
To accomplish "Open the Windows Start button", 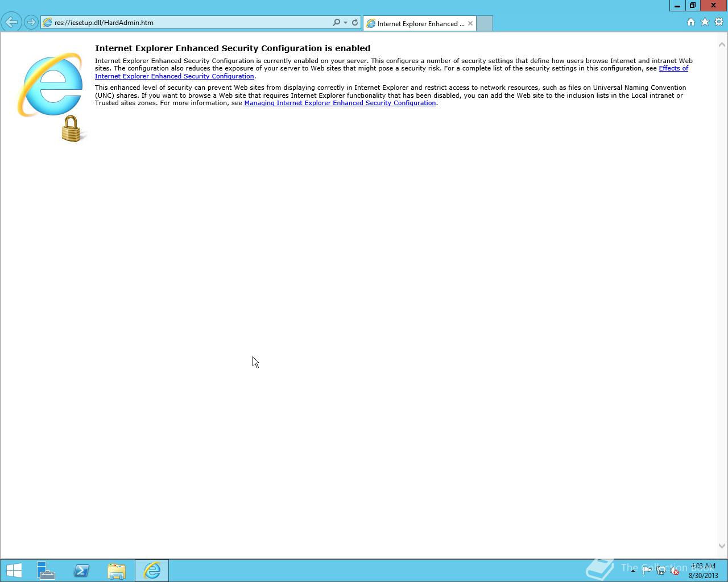I will (x=14, y=571).
